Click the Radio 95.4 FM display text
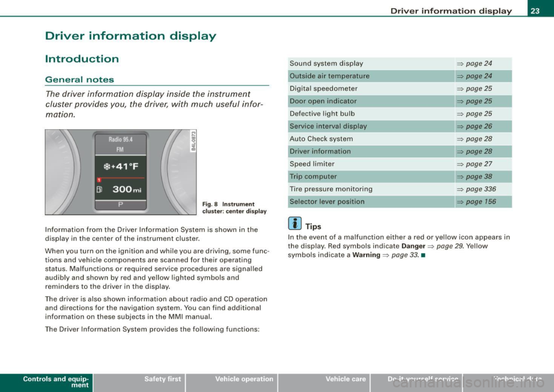Screen dimensions: 554x392 (121, 144)
